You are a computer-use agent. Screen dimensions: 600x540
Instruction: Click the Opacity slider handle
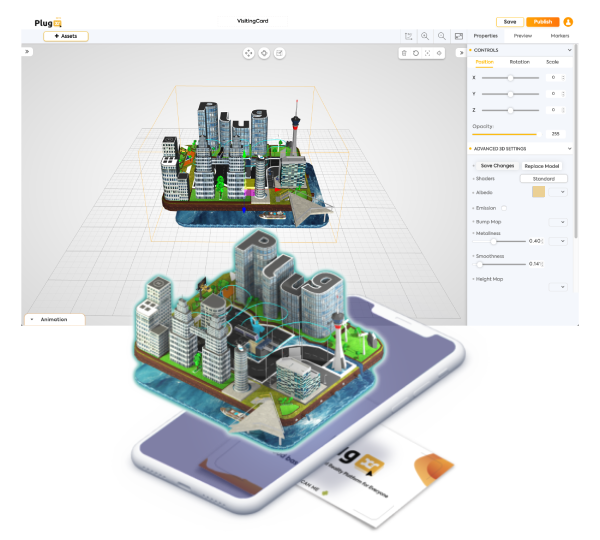click(x=539, y=134)
